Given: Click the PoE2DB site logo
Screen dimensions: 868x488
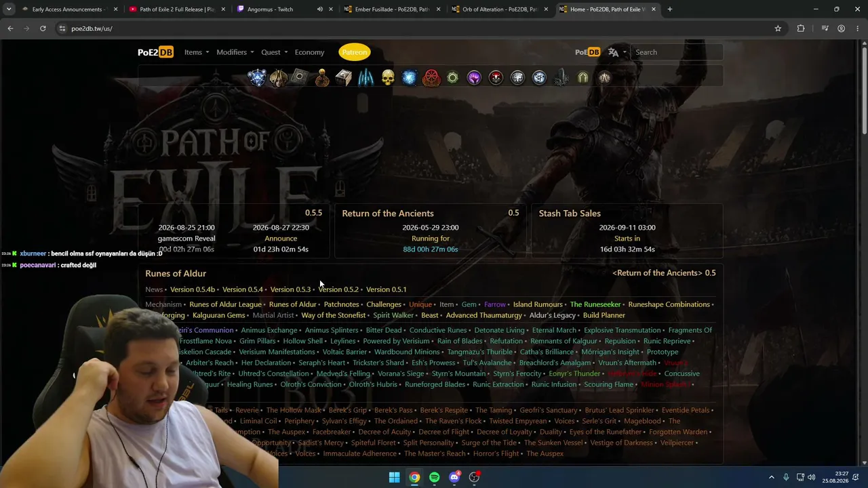Looking at the screenshot, I should point(156,52).
